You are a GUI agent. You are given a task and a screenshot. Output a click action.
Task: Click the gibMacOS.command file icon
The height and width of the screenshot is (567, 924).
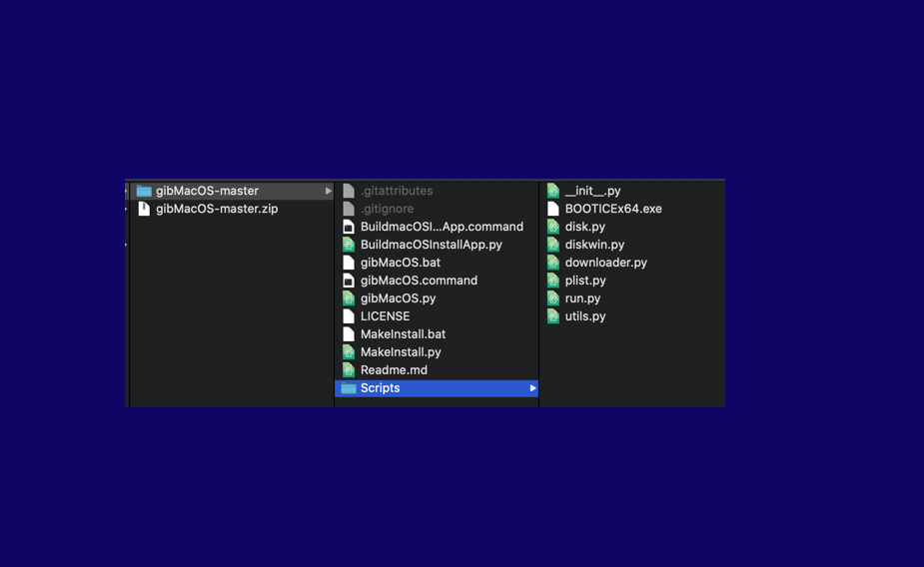coord(349,281)
